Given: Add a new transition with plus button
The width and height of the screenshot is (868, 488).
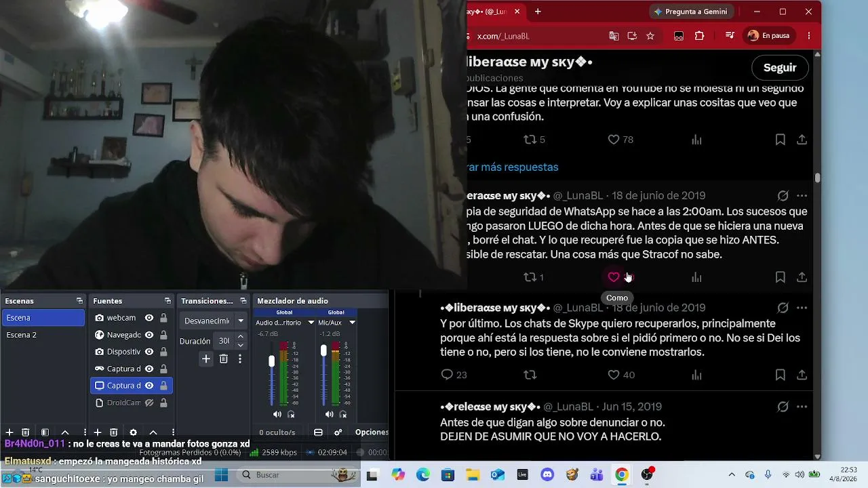Looking at the screenshot, I should (206, 359).
